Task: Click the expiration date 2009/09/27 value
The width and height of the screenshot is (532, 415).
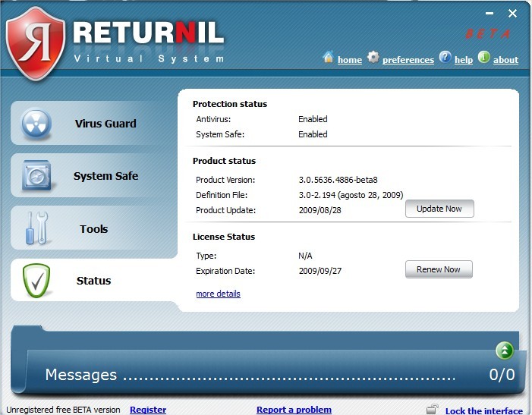Action: [x=320, y=271]
